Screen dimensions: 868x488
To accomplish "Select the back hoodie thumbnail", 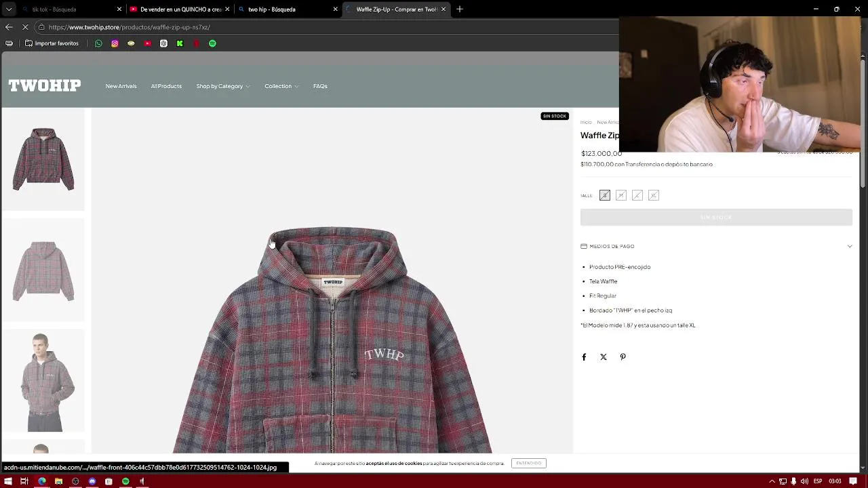I will click(x=43, y=270).
